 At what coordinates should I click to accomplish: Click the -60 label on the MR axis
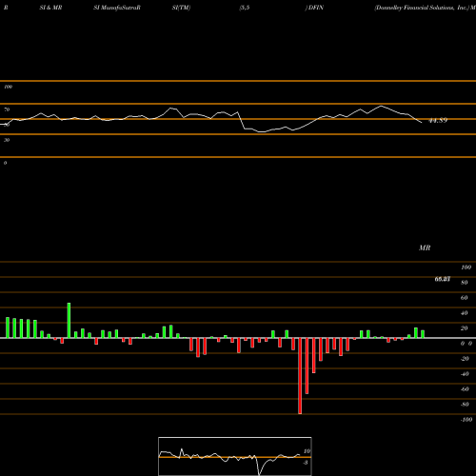pos(465,389)
